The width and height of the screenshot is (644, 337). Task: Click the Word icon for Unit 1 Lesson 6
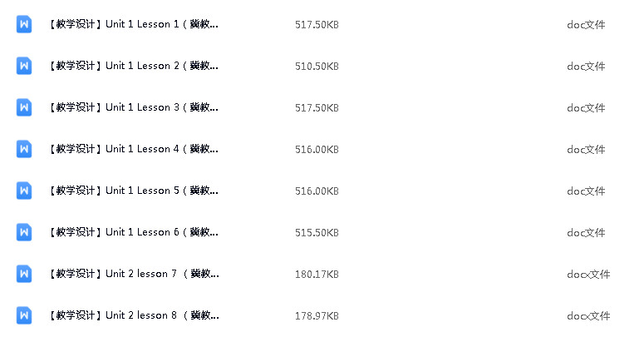(24, 231)
